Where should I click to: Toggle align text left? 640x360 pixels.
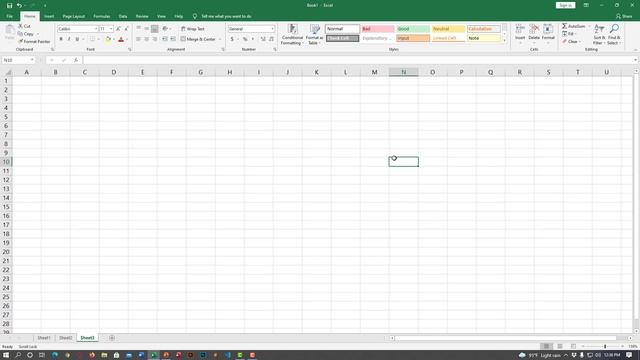coord(138,39)
